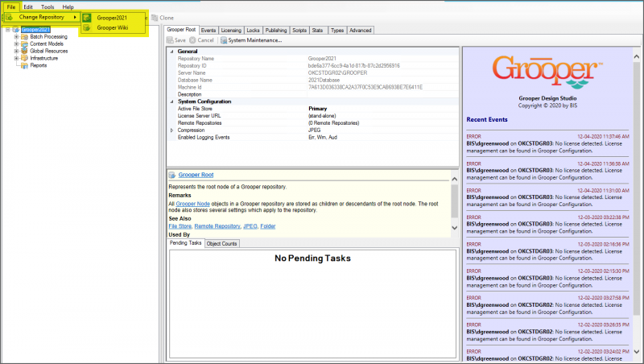Click the Global Resources folder icon
The height and width of the screenshot is (364, 644).
(25, 52)
